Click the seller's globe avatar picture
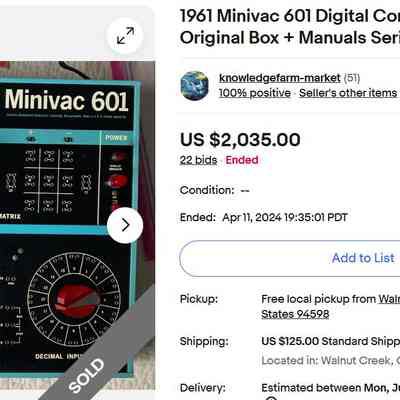Viewport: 400px width, 400px height. pyautogui.click(x=195, y=85)
